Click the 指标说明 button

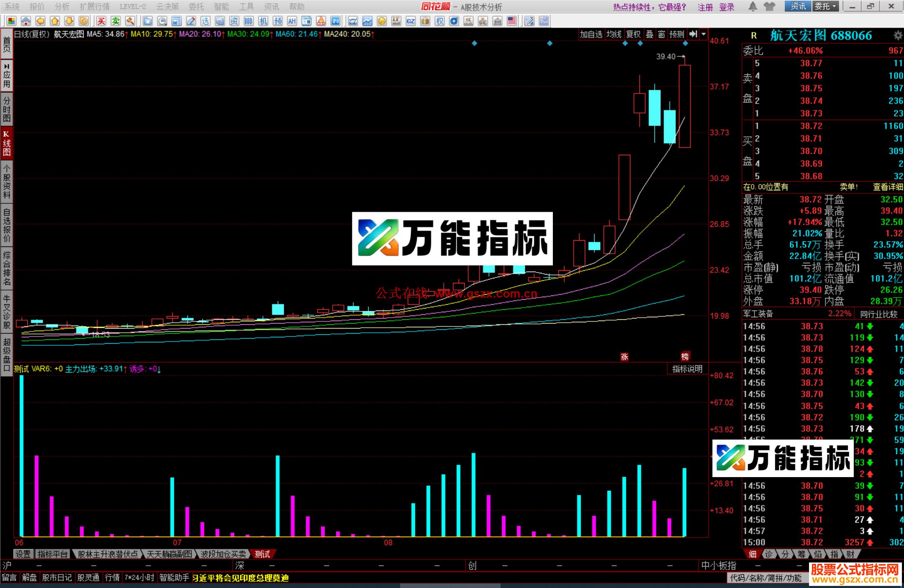click(687, 369)
